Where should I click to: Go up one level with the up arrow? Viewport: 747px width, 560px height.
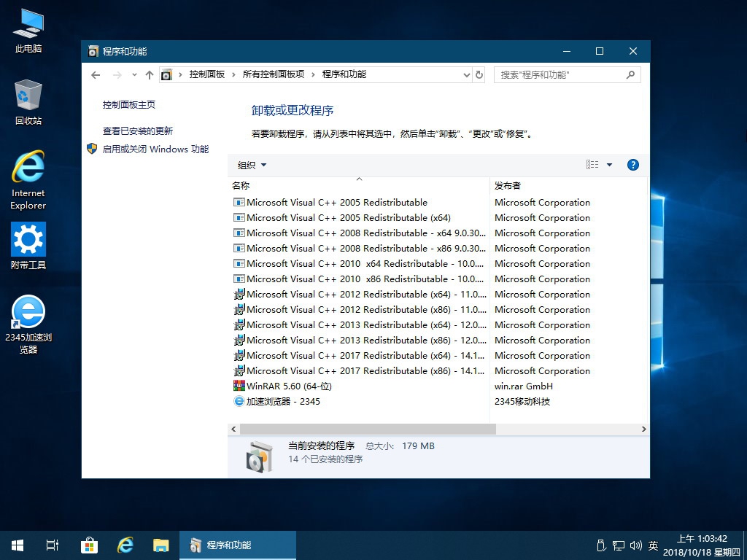150,75
